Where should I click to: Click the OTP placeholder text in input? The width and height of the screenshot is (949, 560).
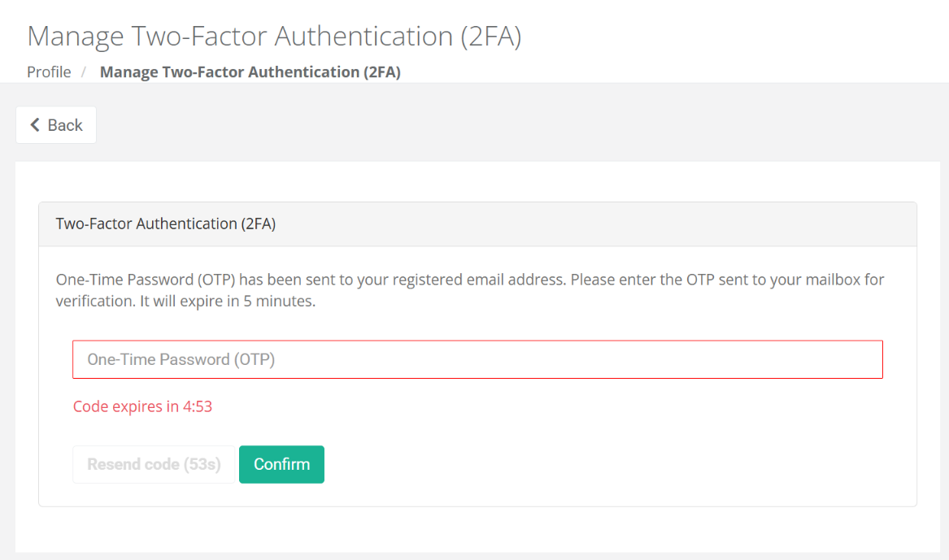(x=181, y=359)
